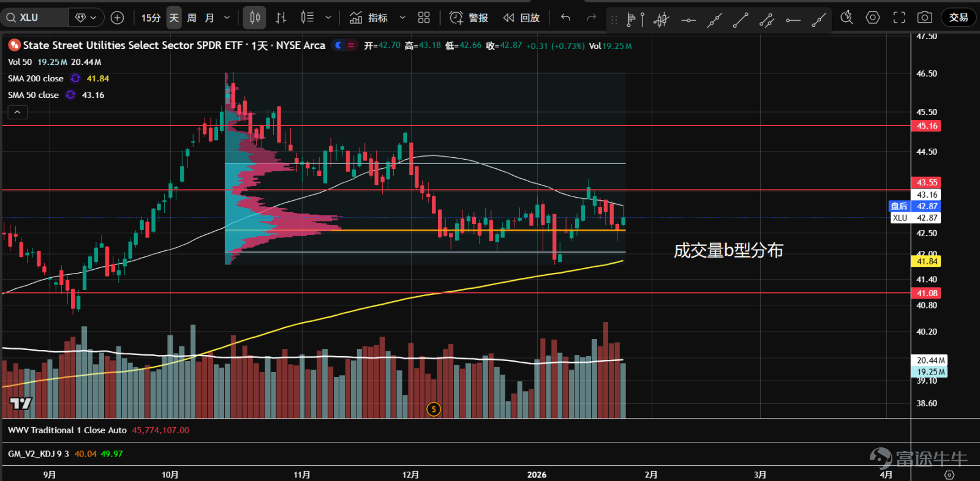Image resolution: width=980 pixels, height=481 pixels.
Task: Enter fullscreen chart mode
Action: tap(899, 18)
